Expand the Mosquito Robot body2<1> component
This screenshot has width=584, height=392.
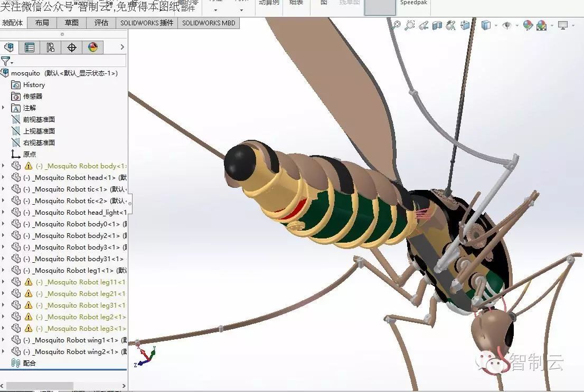[x=3, y=235]
